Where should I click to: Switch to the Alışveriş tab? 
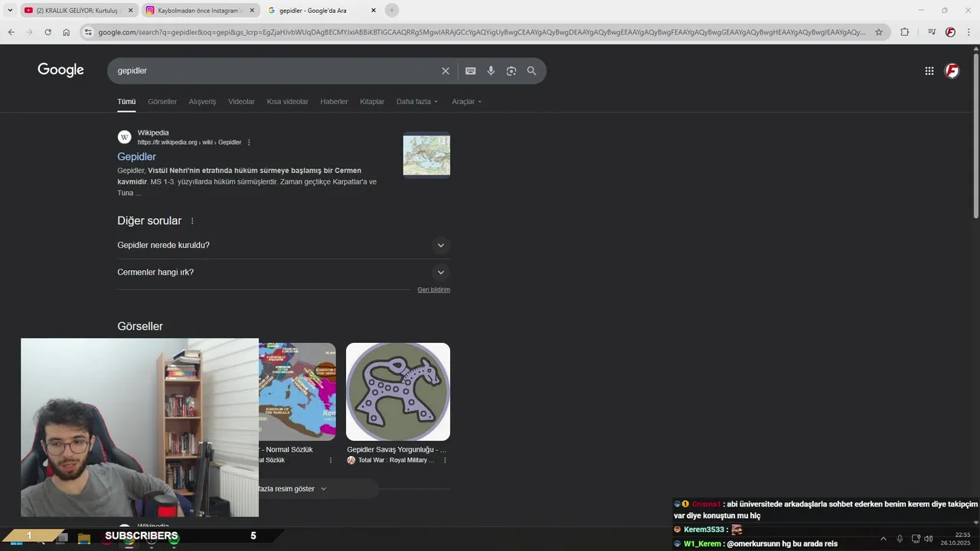click(202, 101)
